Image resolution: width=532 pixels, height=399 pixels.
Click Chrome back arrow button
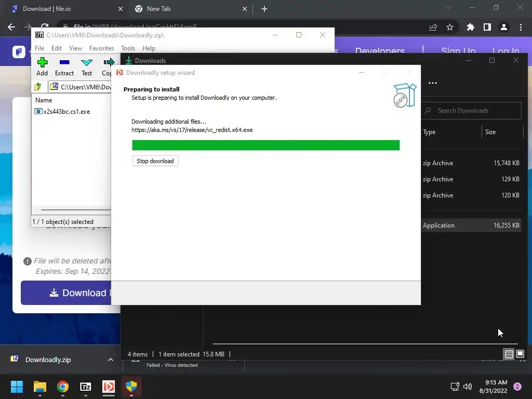(11, 27)
